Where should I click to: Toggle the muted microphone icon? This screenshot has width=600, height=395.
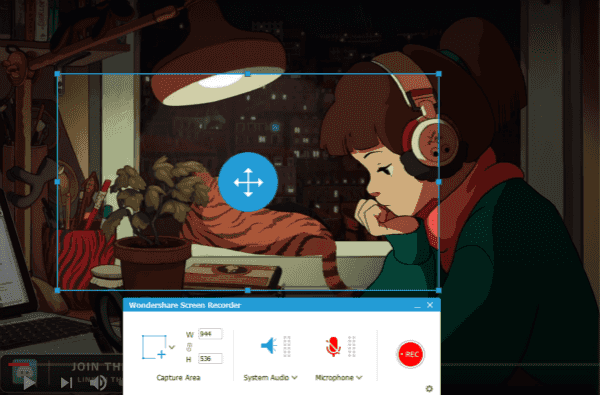(333, 346)
